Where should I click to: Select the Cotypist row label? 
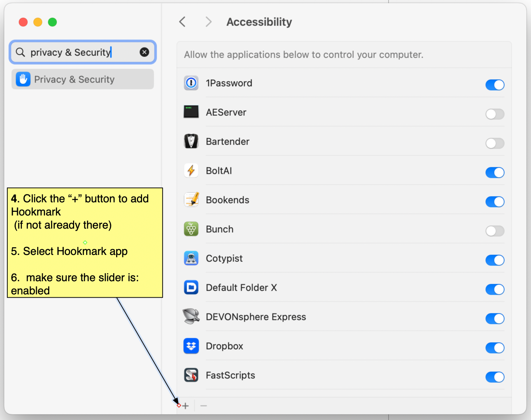(224, 259)
